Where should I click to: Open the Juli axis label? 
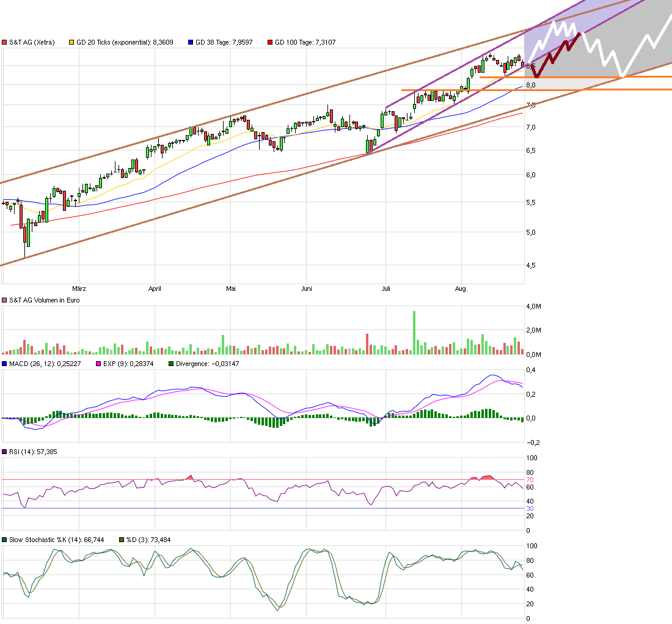pyautogui.click(x=387, y=288)
